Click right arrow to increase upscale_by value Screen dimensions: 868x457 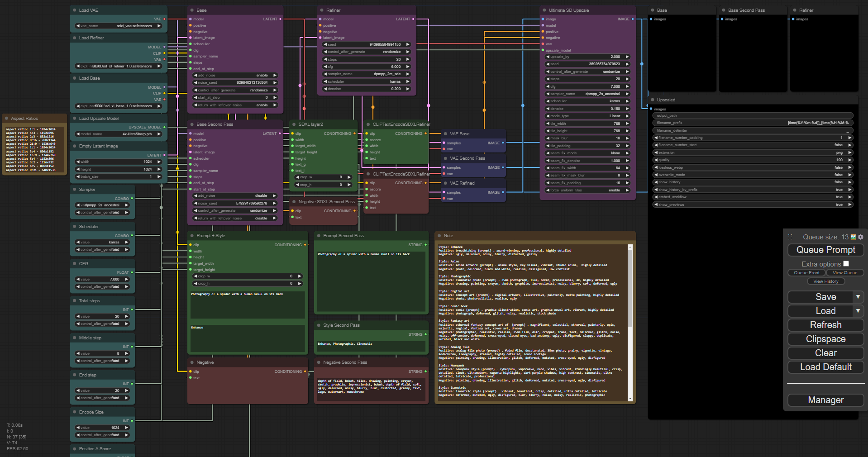[627, 57]
